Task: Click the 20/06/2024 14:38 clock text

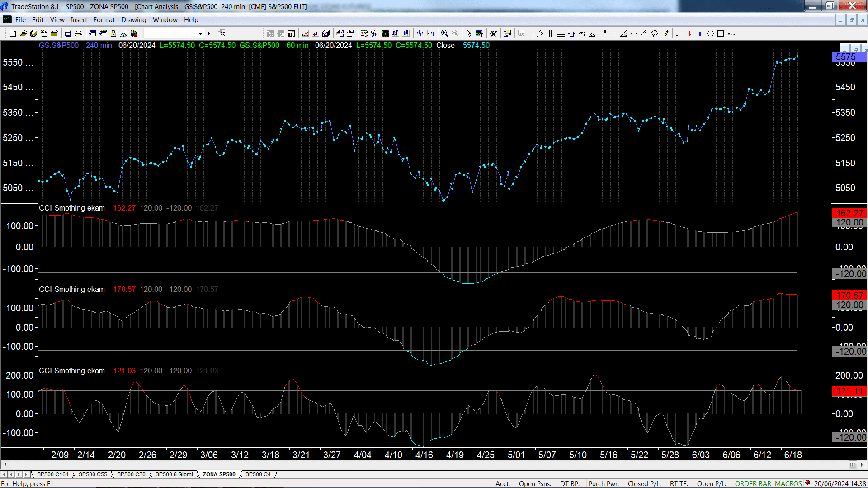Action: [x=840, y=484]
